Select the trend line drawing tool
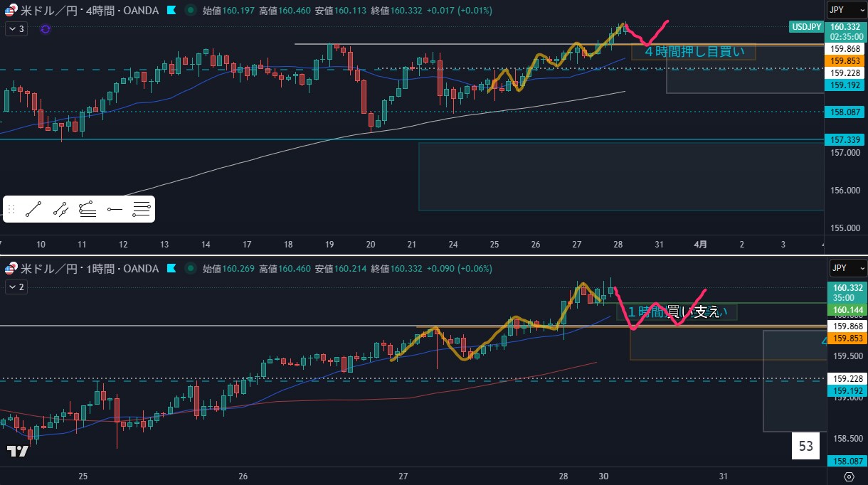 pos(33,209)
